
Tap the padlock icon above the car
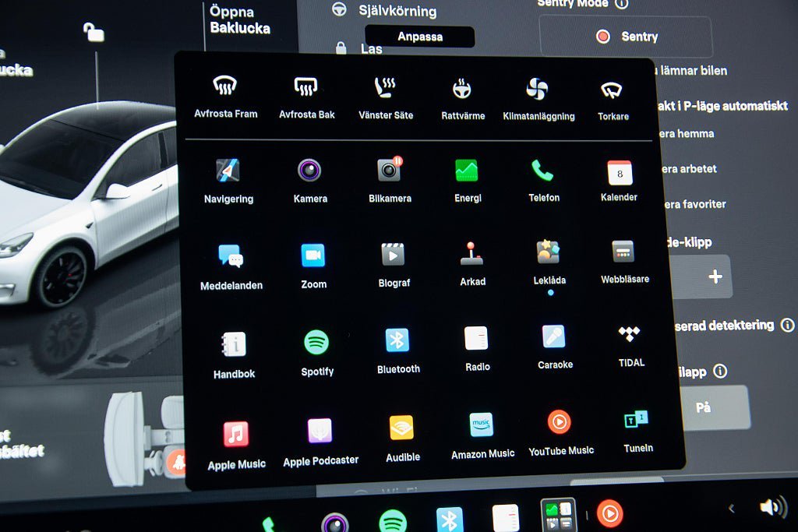click(x=94, y=33)
